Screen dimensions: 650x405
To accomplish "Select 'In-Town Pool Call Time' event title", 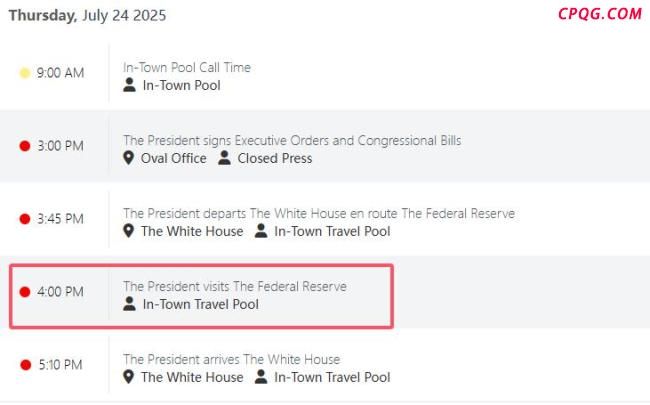I will tap(187, 67).
